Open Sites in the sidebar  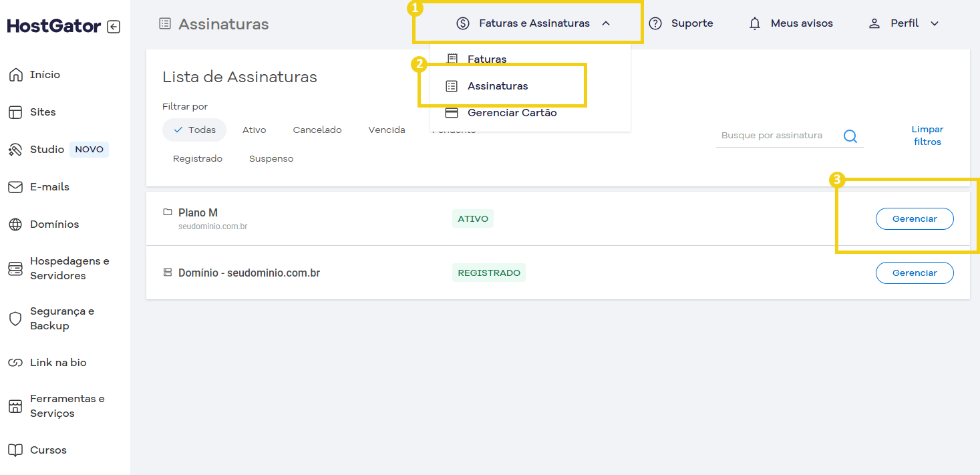click(x=43, y=112)
